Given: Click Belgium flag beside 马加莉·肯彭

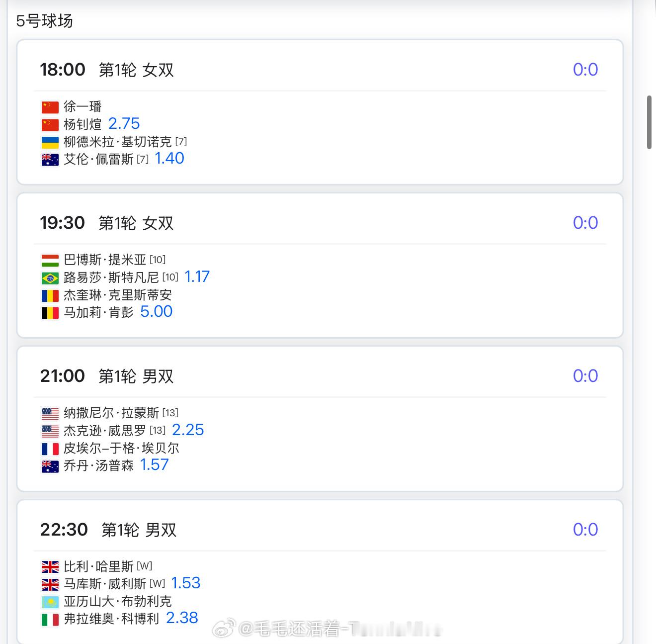Looking at the screenshot, I should click(x=50, y=313).
